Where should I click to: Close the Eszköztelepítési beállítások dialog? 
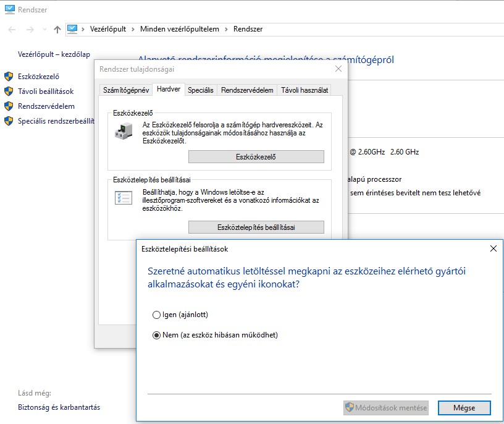tap(493, 248)
